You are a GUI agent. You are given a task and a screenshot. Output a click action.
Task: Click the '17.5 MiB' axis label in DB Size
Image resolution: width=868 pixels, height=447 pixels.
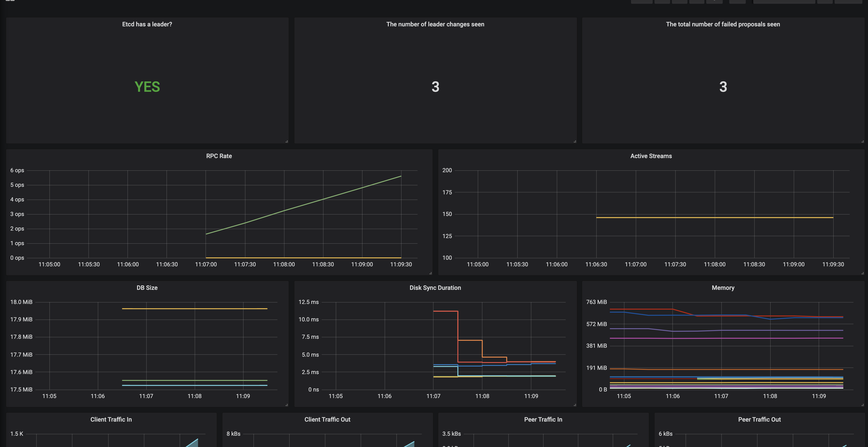point(21,390)
